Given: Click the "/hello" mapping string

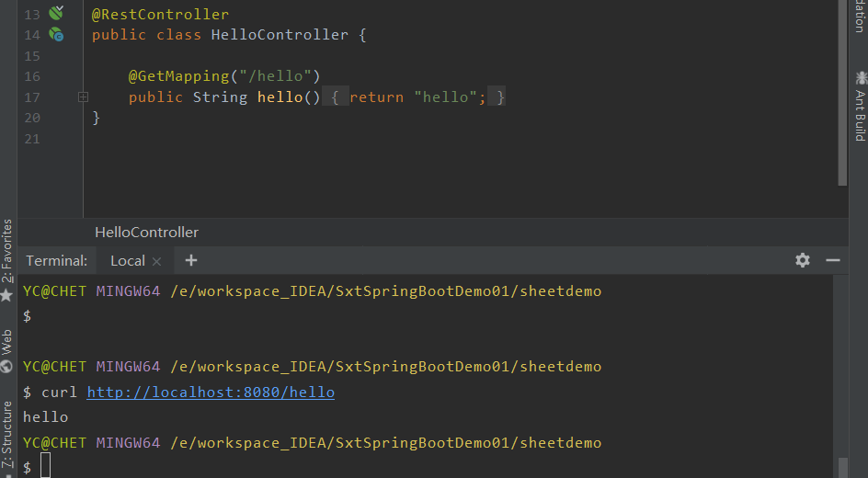Looking at the screenshot, I should tap(275, 75).
